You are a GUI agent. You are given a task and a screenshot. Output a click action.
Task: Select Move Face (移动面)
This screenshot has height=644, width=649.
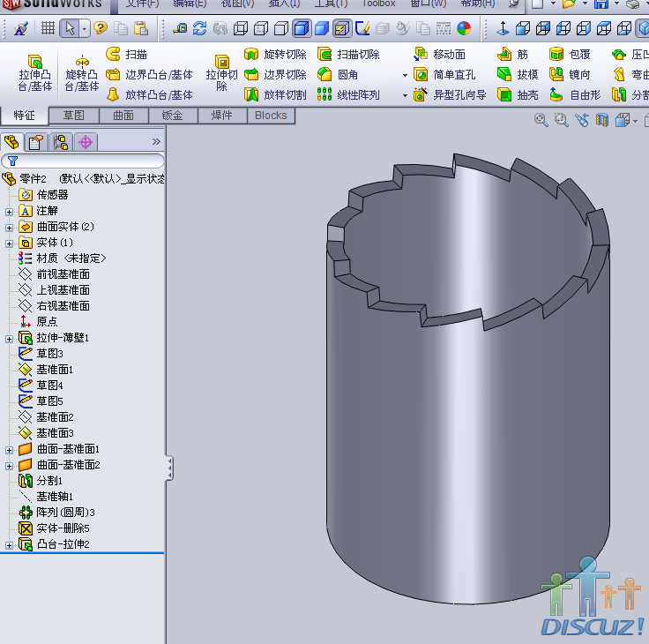click(439, 54)
